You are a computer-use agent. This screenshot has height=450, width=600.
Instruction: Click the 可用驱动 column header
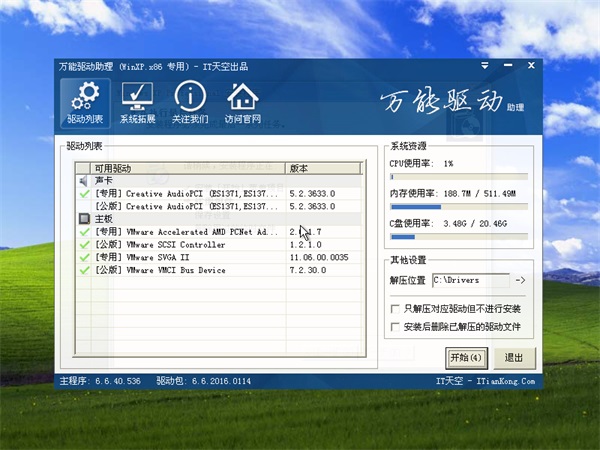pos(185,168)
